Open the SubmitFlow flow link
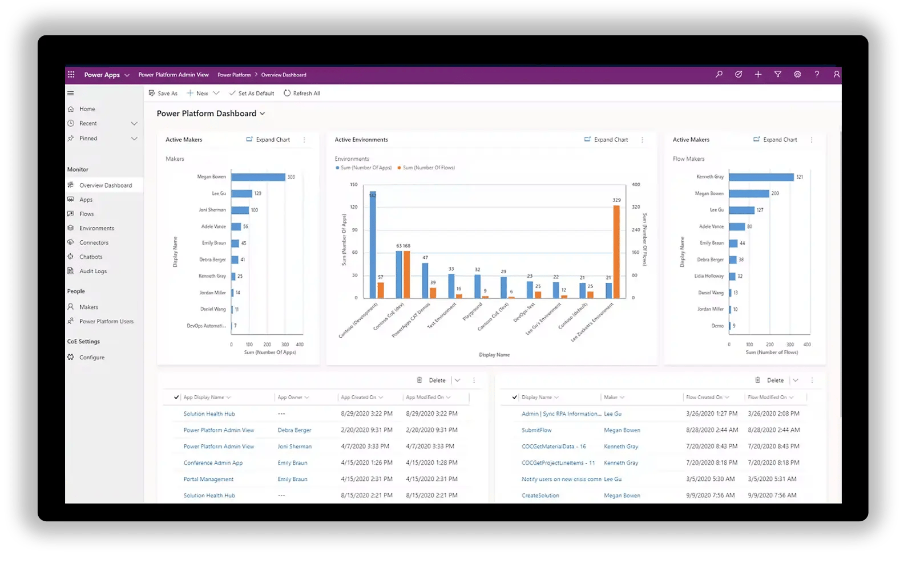Viewport: 924px width, 584px height. coord(536,431)
